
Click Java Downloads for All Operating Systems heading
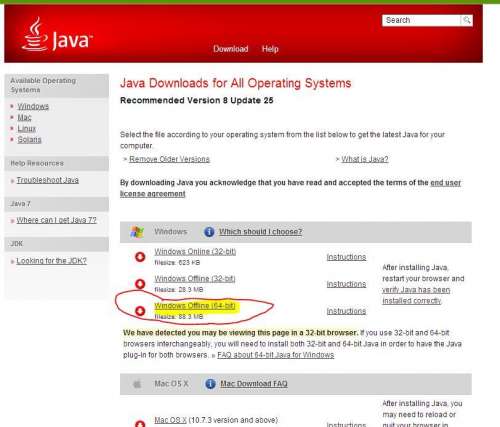coord(236,83)
